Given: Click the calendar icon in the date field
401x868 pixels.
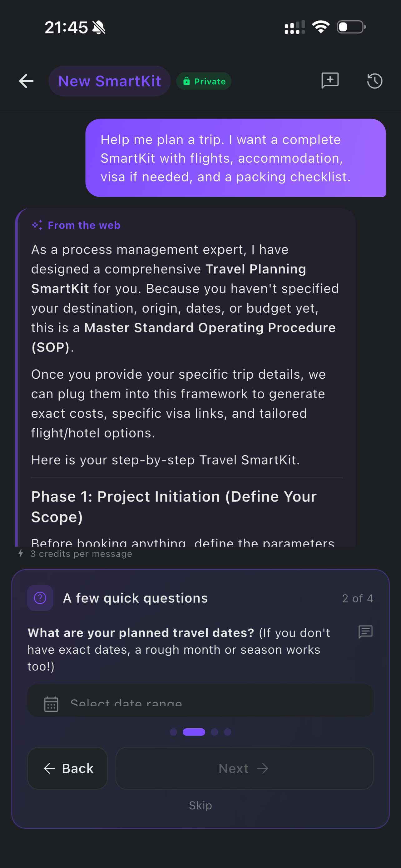Looking at the screenshot, I should [51, 704].
